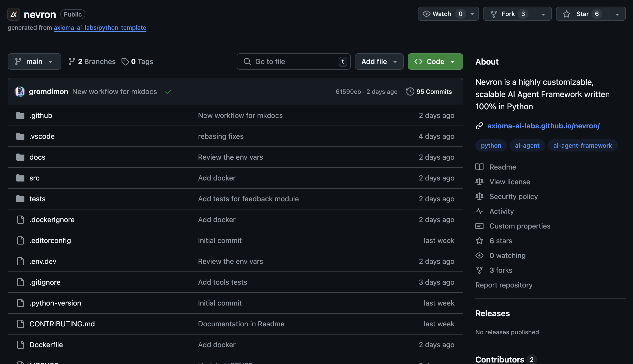Click the Readme book icon
This screenshot has width=633, height=364.
click(479, 167)
